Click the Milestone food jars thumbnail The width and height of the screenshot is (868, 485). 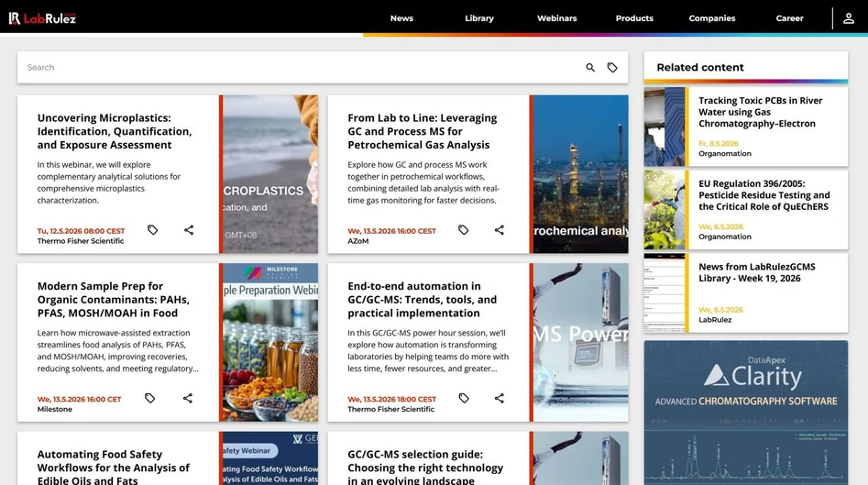[270, 342]
